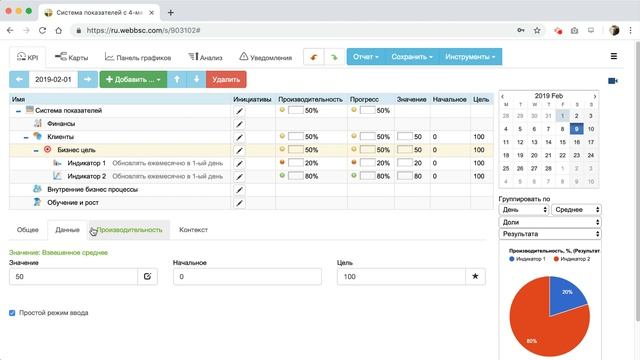Edit initiatives for Индикатор 2
Viewport: 640px width, 360px height.
(x=240, y=176)
